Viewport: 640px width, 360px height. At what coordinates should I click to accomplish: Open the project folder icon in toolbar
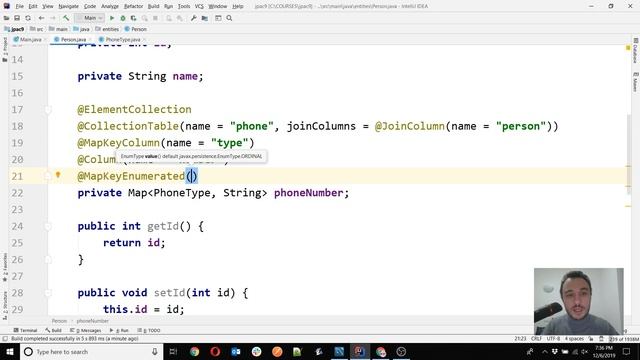point(7,18)
